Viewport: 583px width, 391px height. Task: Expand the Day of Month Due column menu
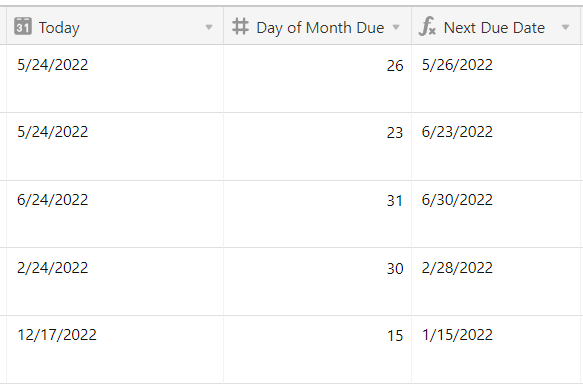396,27
